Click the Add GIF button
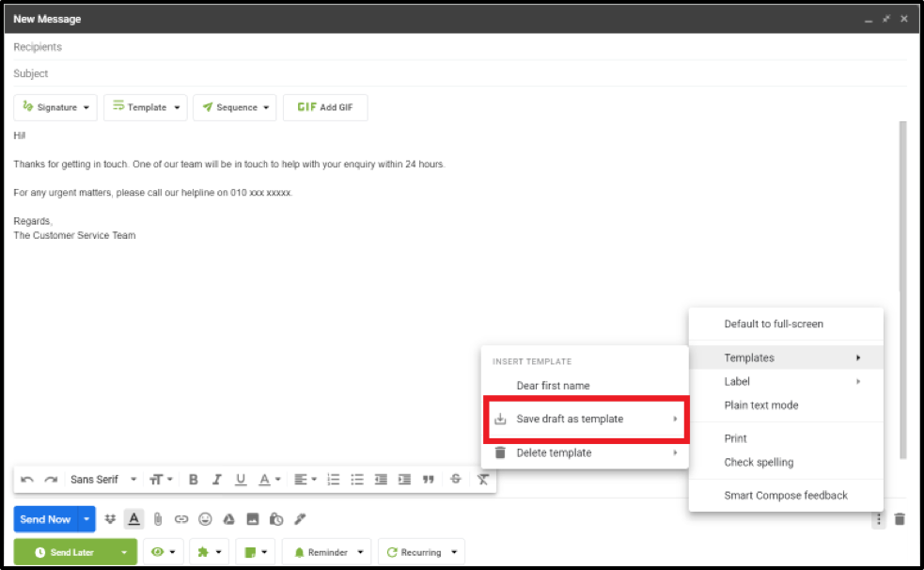The height and width of the screenshot is (570, 924). coord(325,107)
